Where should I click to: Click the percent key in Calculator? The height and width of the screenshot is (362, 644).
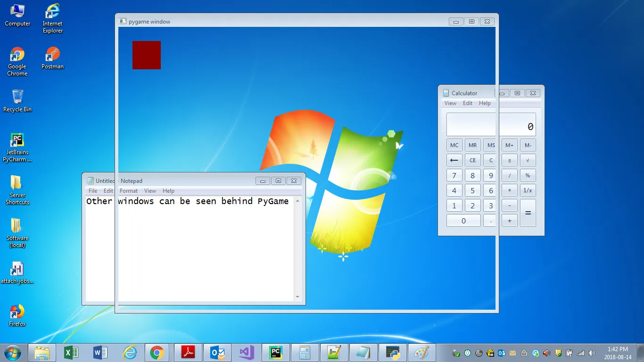pyautogui.click(x=528, y=175)
